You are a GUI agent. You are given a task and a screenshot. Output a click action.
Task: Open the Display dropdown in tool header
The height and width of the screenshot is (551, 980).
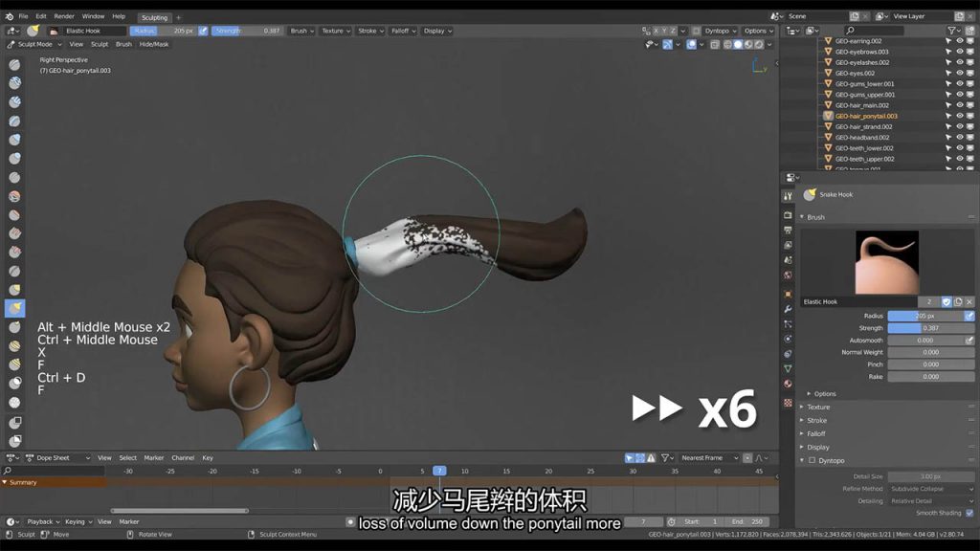pyautogui.click(x=437, y=31)
